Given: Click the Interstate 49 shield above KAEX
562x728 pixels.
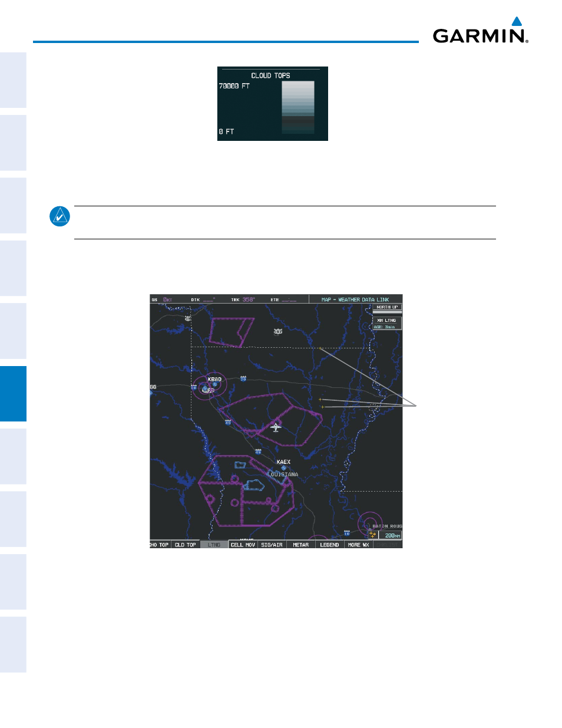Looking at the screenshot, I should coord(258,452).
